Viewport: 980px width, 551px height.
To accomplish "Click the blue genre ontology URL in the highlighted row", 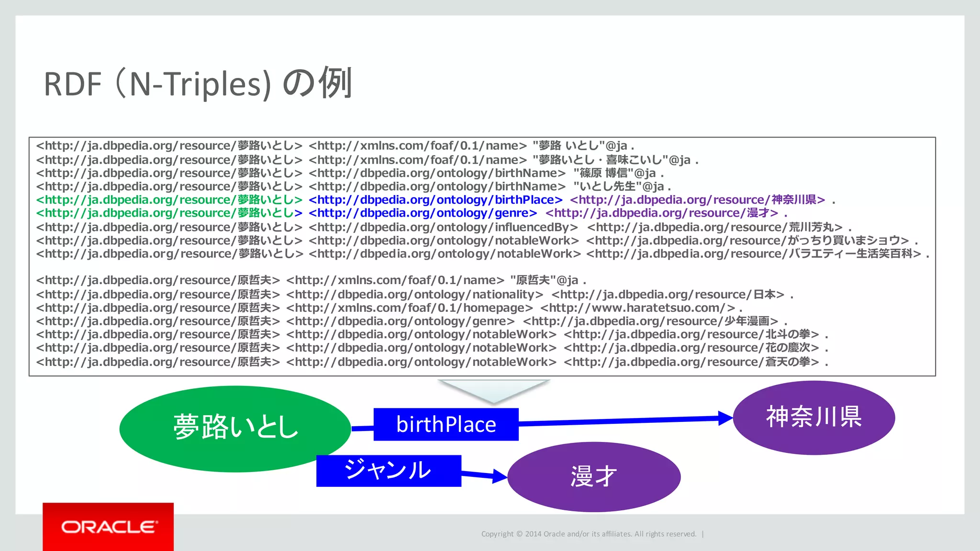I will [x=423, y=213].
